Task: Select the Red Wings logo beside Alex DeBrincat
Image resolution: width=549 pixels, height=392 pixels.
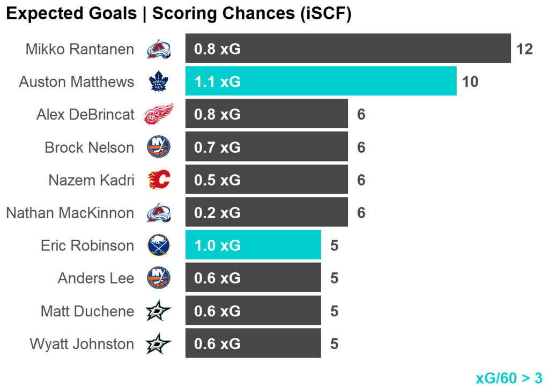Action: tap(159, 114)
